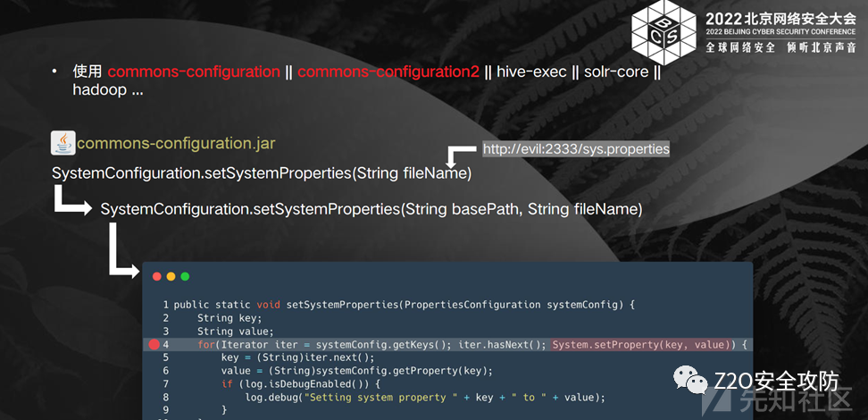Click the red breakpoint marker on line 4

coord(154,345)
